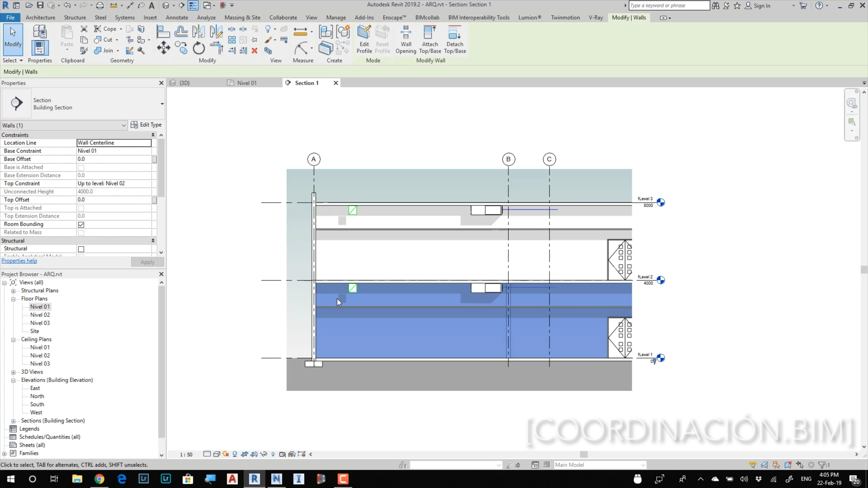Collapse the Floor Plans tree node
Screen dimensions: 868x488
coord(13,299)
